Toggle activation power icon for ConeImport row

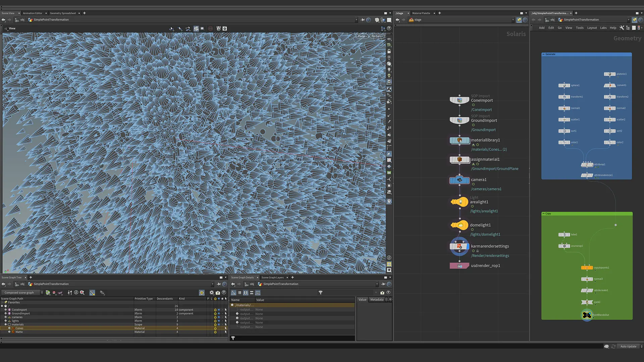(215, 310)
